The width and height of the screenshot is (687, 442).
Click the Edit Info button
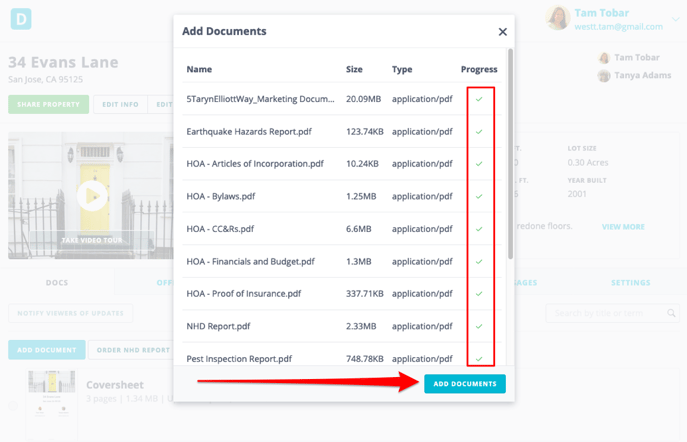tap(120, 104)
